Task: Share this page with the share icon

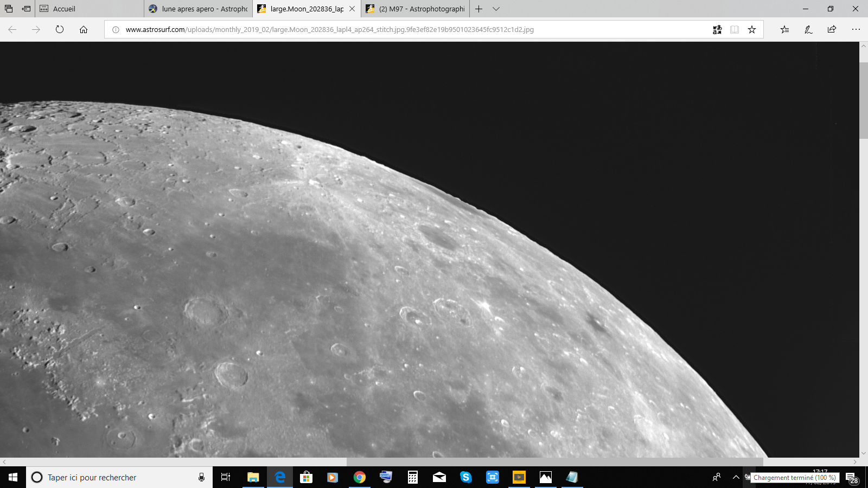Action: tap(832, 29)
